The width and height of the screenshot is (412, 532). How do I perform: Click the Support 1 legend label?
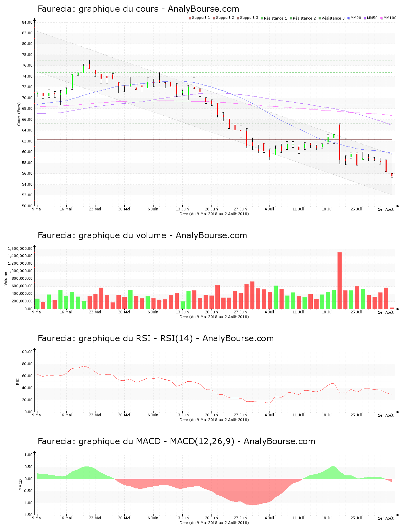coord(201,18)
